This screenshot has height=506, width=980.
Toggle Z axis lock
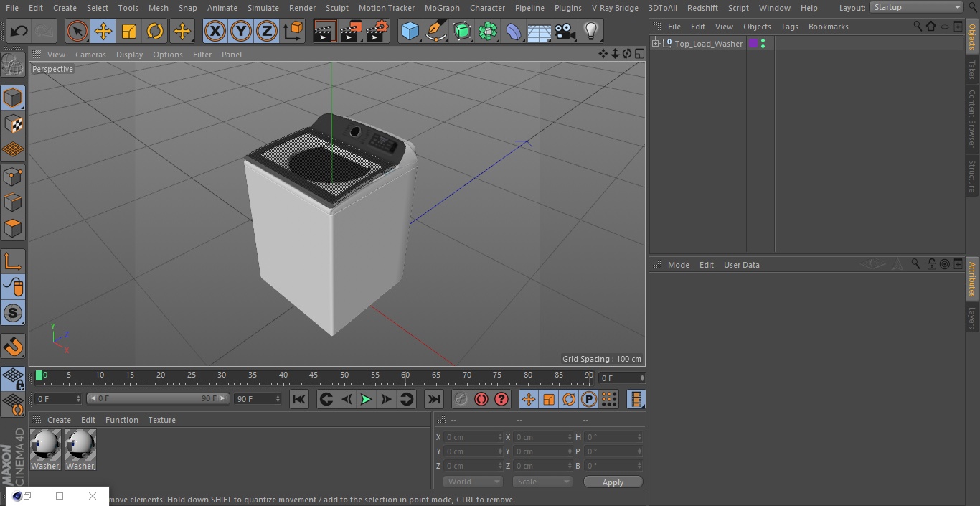[x=267, y=31]
